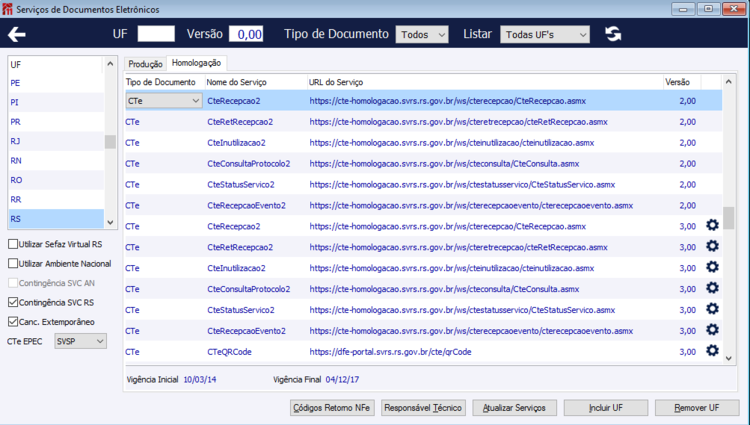This screenshot has width=750, height=425.
Task: Select RJ in the UF list
Action: (x=56, y=141)
